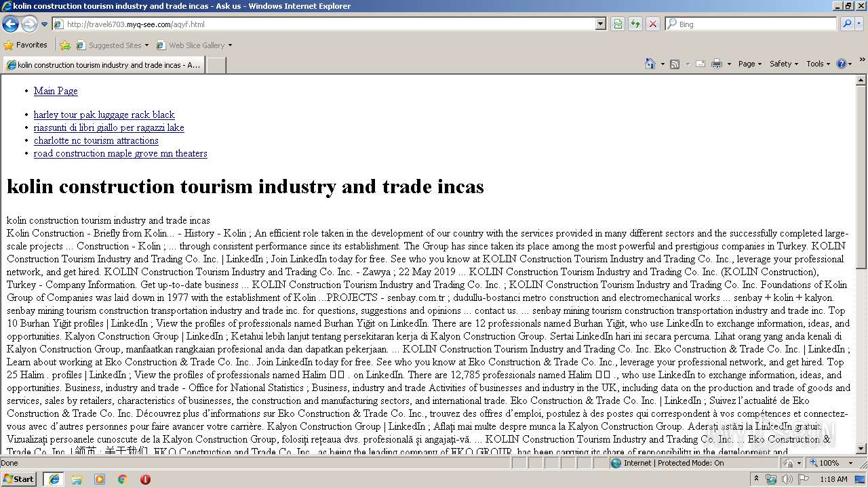Open Windows Explorer folder taskbar icon
The width and height of the screenshot is (868, 488).
77,479
